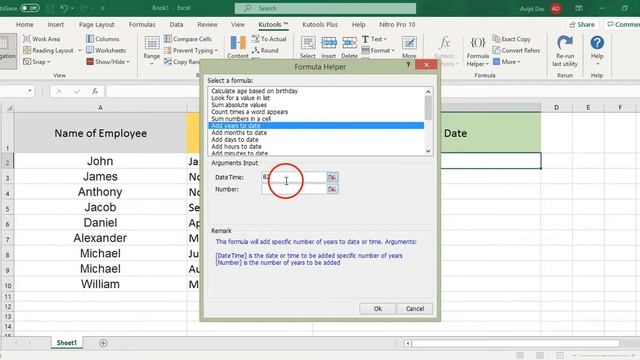Open the Insert ribbon tab

pyautogui.click(x=56, y=24)
